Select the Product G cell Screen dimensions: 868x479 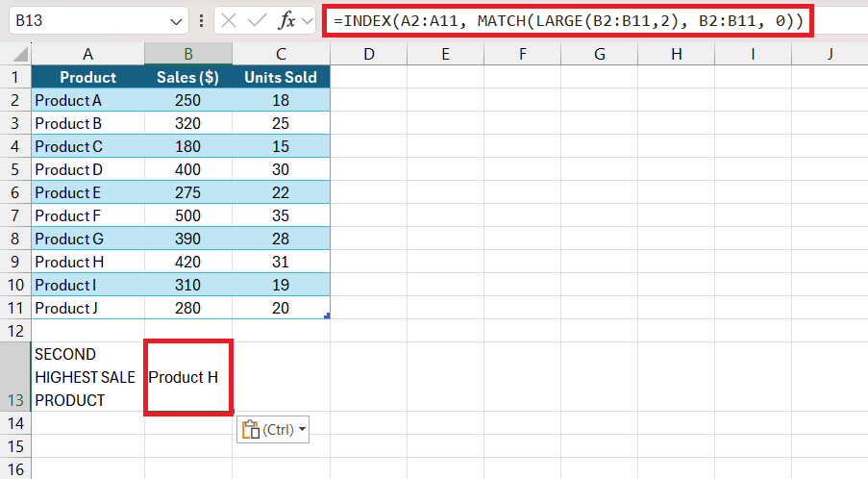pyautogui.click(x=88, y=239)
